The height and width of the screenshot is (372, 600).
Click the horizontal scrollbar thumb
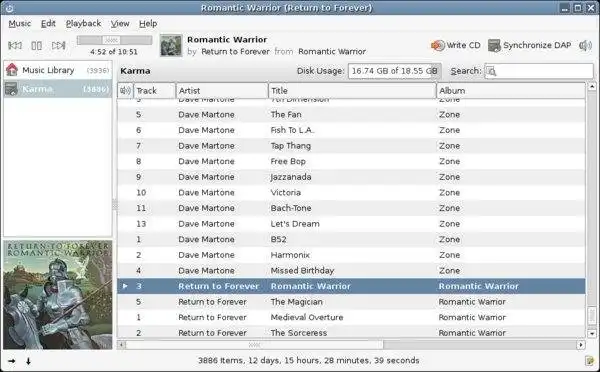pyautogui.click(x=254, y=345)
